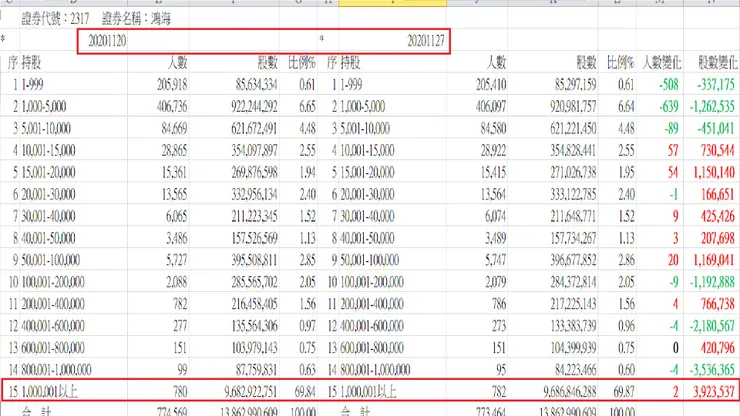Select the share change -451,041
This screenshot has width=740, height=416.
coord(716,128)
